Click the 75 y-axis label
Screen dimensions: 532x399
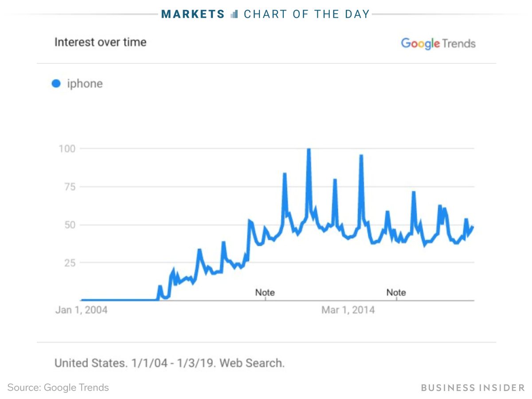(x=69, y=187)
